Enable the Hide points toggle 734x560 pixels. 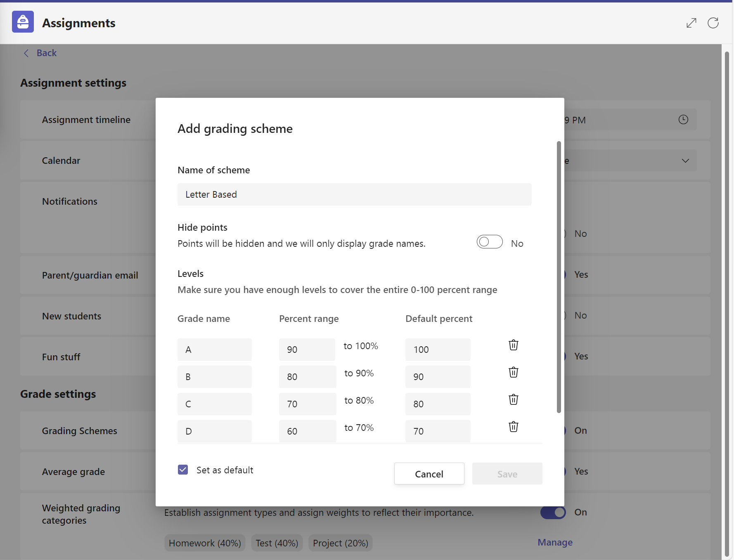click(x=490, y=241)
